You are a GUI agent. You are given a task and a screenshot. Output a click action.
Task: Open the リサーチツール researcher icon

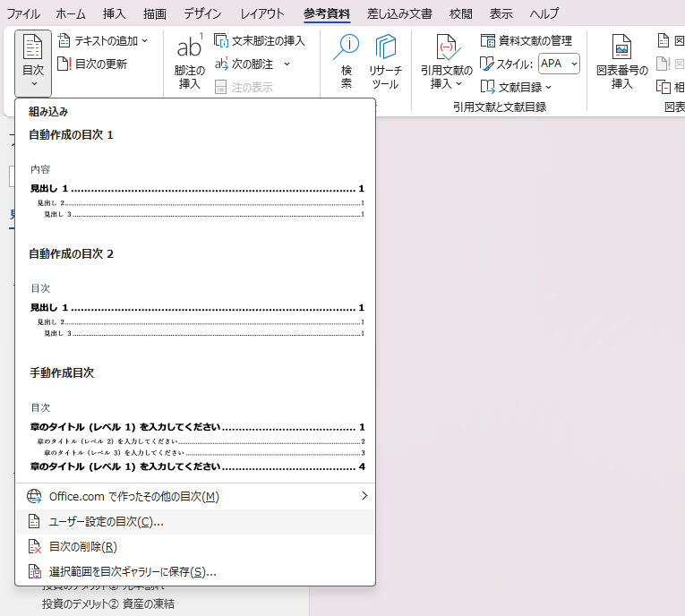pyautogui.click(x=385, y=63)
